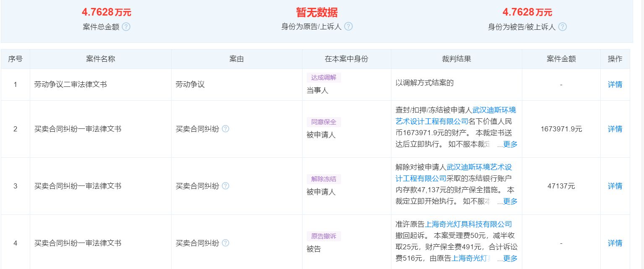Click the question mark icon in row 3's 案由 column
Screen dimensions: 644x269
coord(226,186)
